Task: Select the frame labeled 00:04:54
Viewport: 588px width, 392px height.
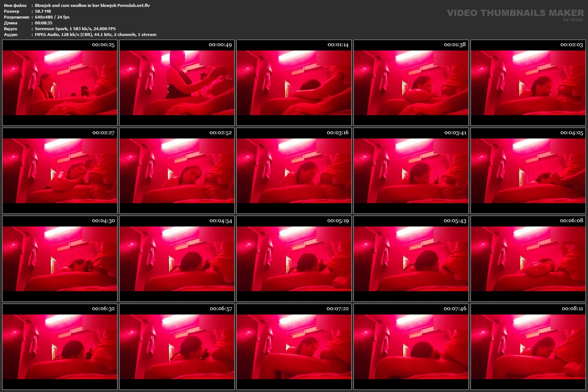Action: [177, 259]
